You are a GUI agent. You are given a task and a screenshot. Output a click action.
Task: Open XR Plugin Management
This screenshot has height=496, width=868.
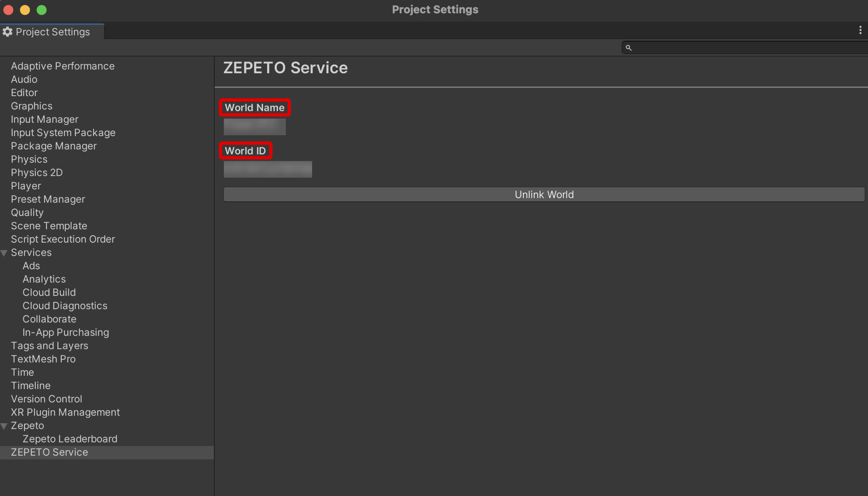(65, 412)
